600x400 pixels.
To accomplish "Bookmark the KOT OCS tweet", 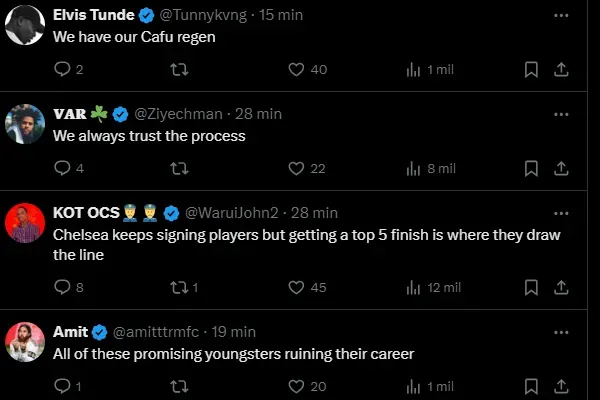I will click(532, 287).
